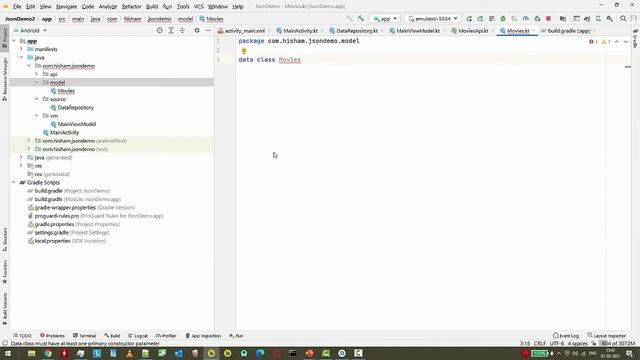Click the yellow lightbulb quick-fix icon
The image size is (640, 360).
244,51
